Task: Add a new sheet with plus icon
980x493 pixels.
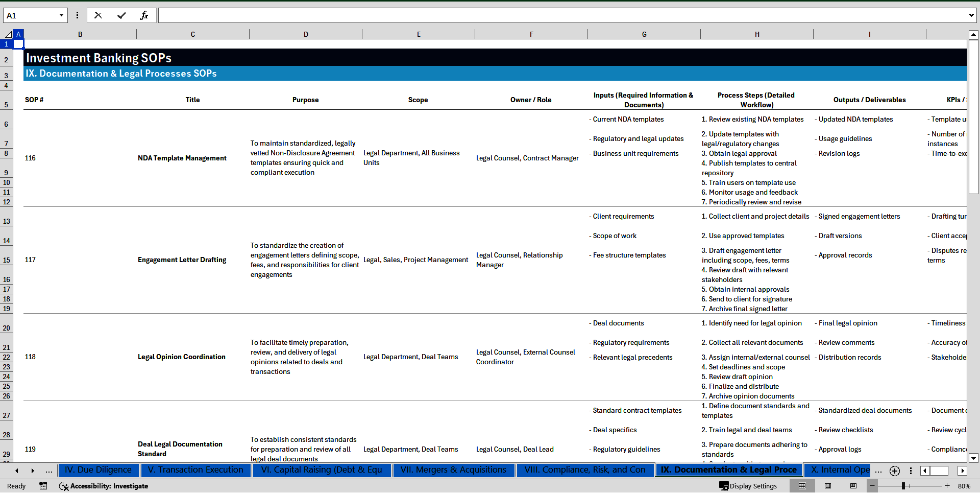Action: pyautogui.click(x=894, y=471)
